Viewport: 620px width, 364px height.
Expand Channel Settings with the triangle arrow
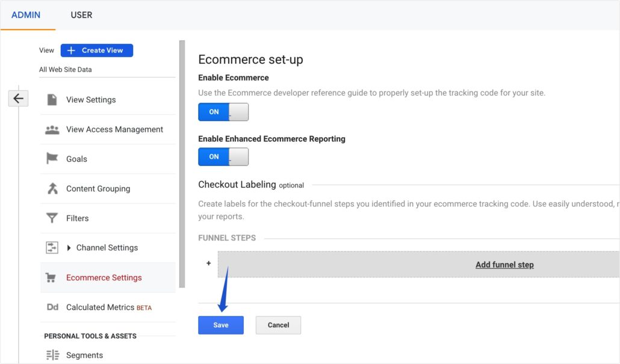click(x=69, y=248)
